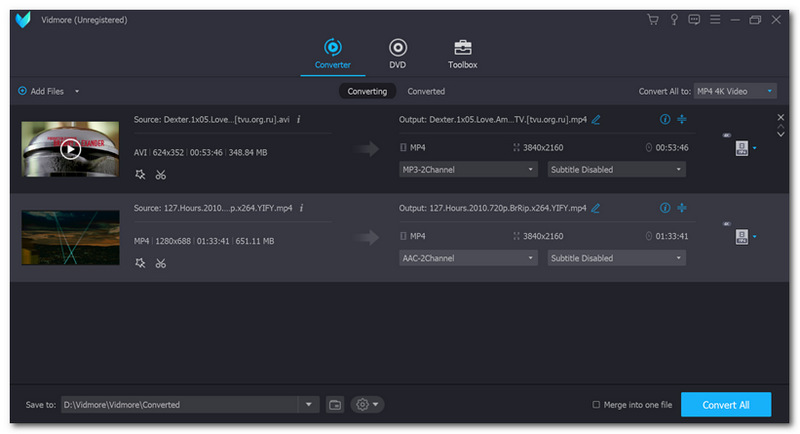Expand the Convert All to format dropdown

point(735,91)
